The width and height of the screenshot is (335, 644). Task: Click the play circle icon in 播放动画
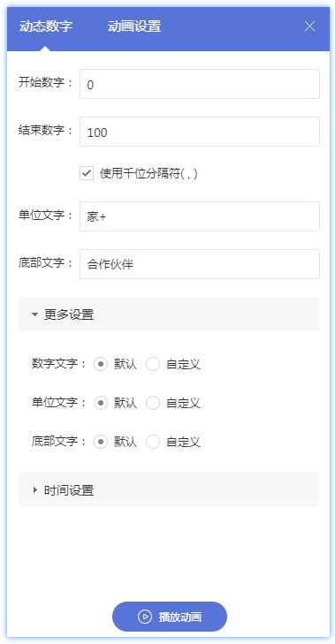(145, 617)
